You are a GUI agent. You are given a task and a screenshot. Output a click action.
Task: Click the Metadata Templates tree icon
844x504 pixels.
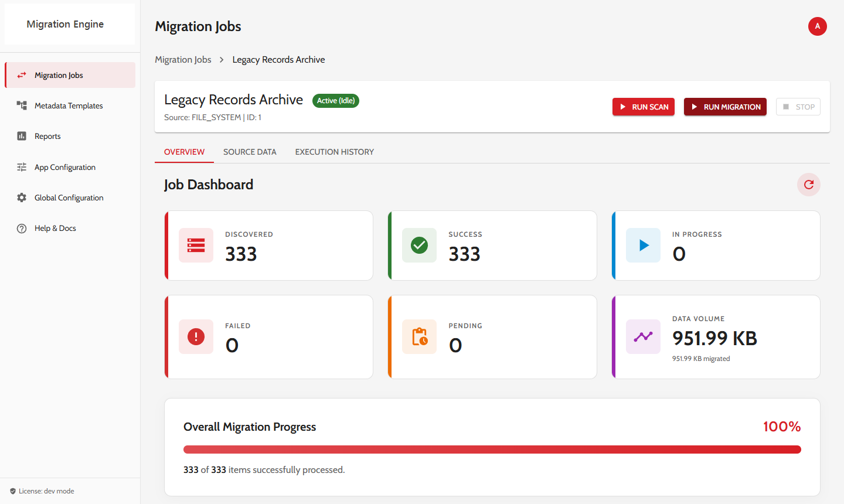[x=22, y=105]
